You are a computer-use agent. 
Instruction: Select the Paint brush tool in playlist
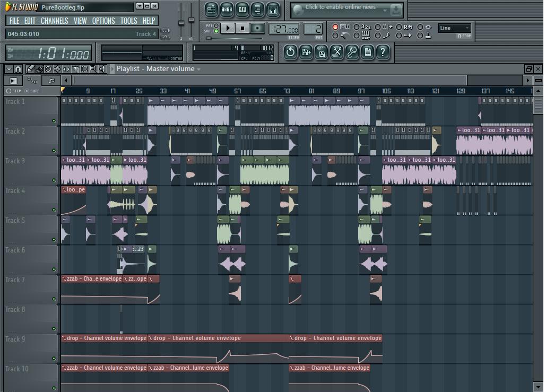tap(39, 69)
